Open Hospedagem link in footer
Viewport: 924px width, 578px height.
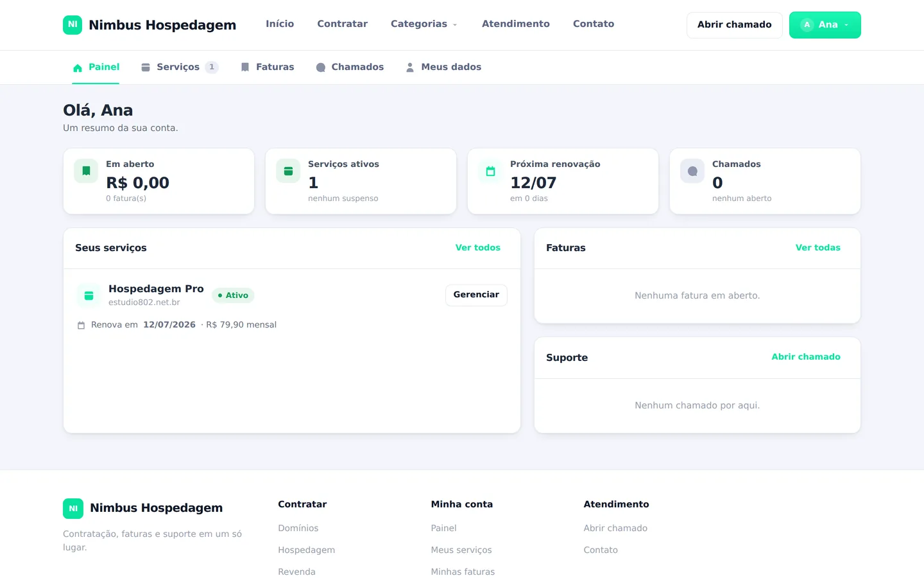307,550
